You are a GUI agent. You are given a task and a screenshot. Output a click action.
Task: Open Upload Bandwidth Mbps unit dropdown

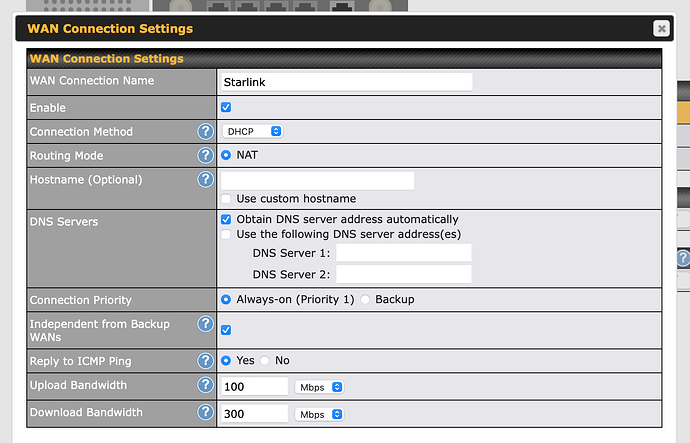pos(320,386)
